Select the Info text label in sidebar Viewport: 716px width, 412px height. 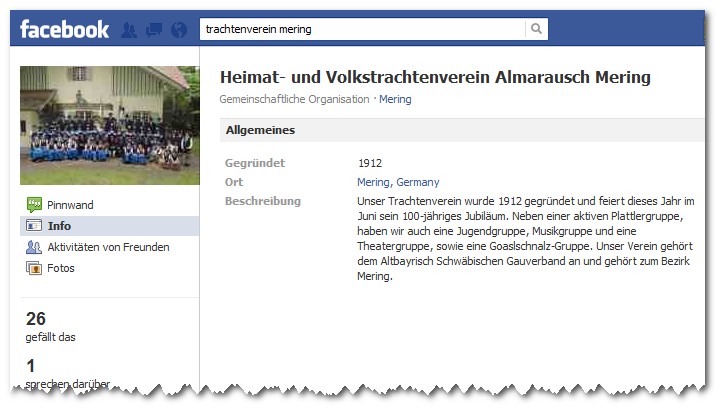59,226
